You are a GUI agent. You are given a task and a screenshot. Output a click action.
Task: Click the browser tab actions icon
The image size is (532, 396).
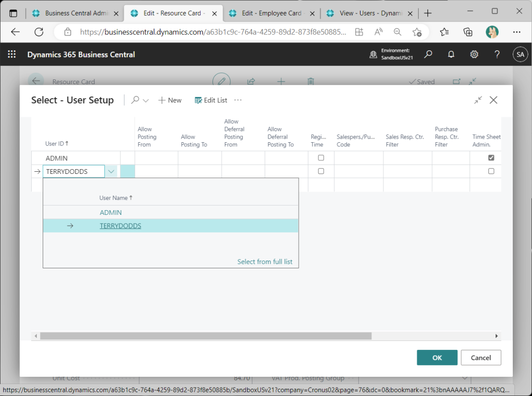point(13,13)
